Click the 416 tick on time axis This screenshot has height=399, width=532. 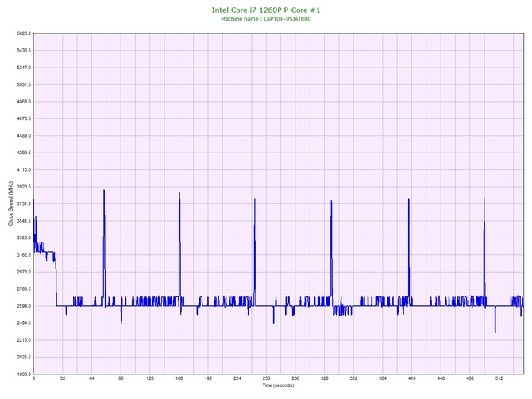(x=412, y=378)
